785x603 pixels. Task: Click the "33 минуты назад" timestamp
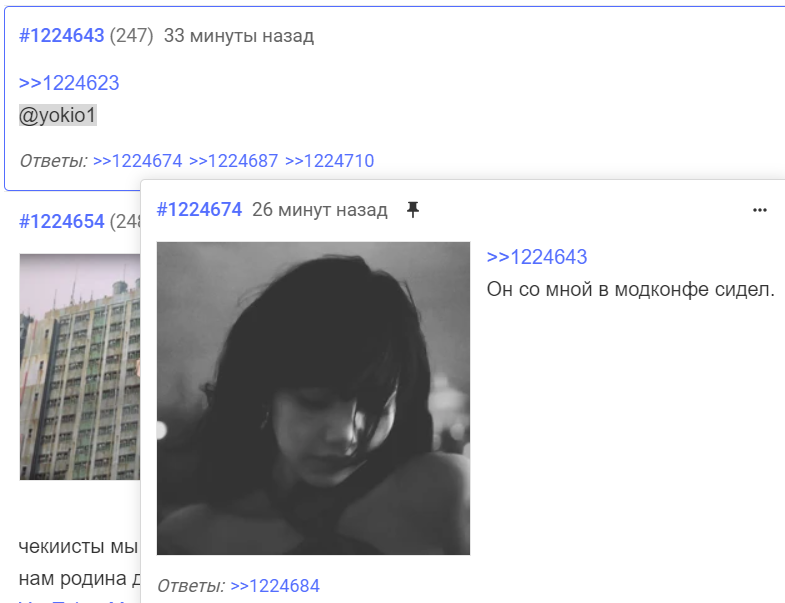[x=239, y=36]
